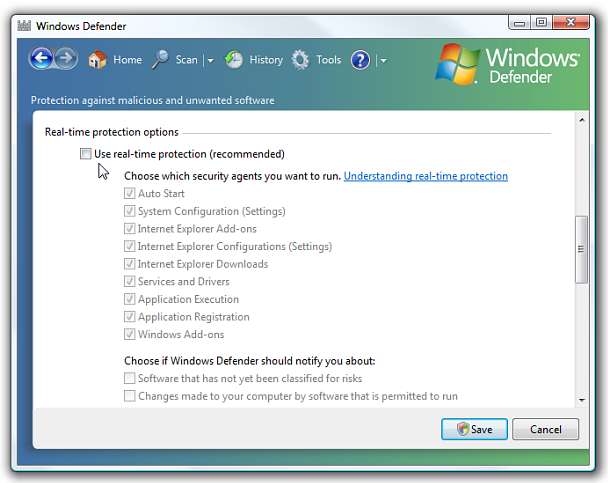Toggle Internet Explorer Downloads checkbox
Viewport: 608px width, 483px height.
130,264
